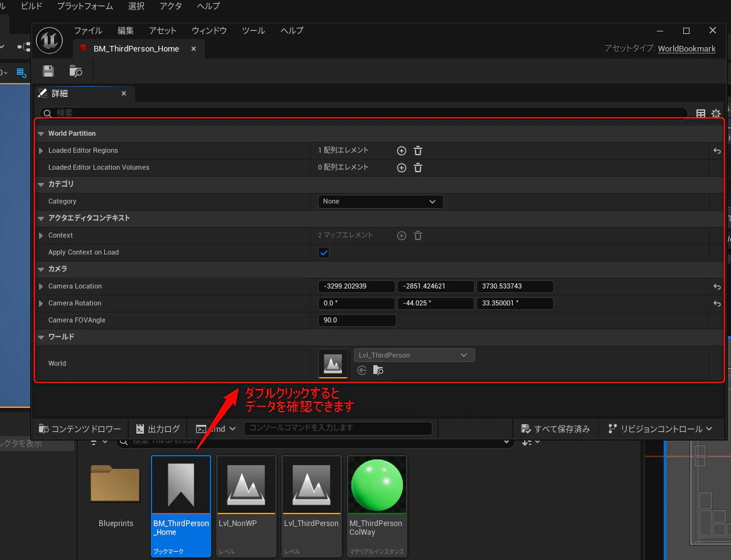
Task: Collapse the World Partition section
Action: [41, 134]
